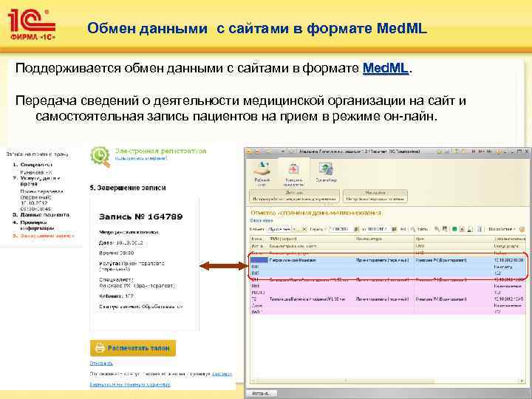Click the right settings panel under sections
Viewport: 532px width, 399px height.
(375, 196)
